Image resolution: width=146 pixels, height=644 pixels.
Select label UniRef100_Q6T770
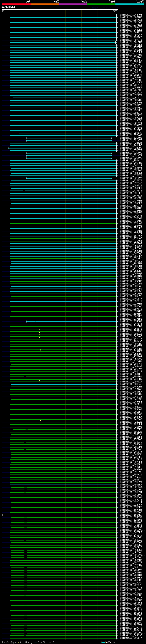click(x=131, y=98)
